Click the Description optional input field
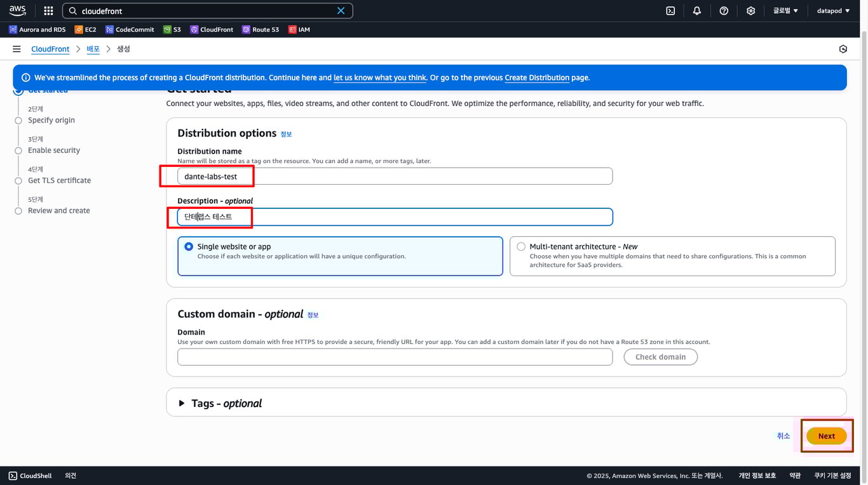 tap(395, 217)
